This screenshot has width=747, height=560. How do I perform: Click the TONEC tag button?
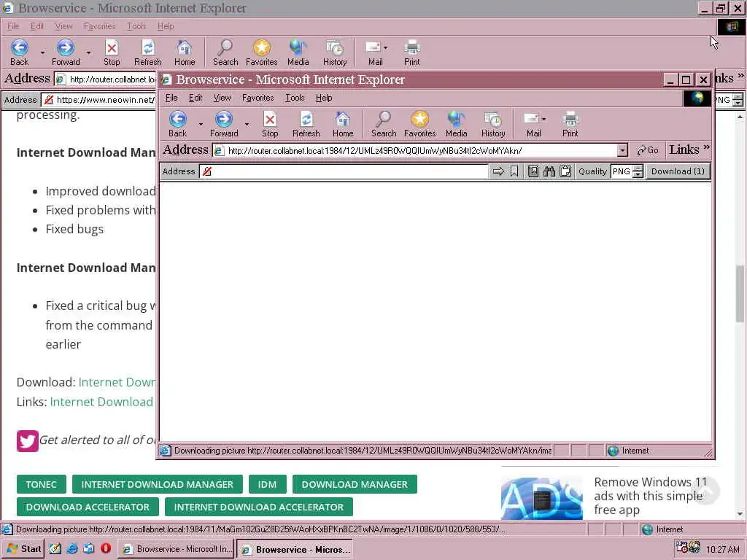tap(41, 484)
